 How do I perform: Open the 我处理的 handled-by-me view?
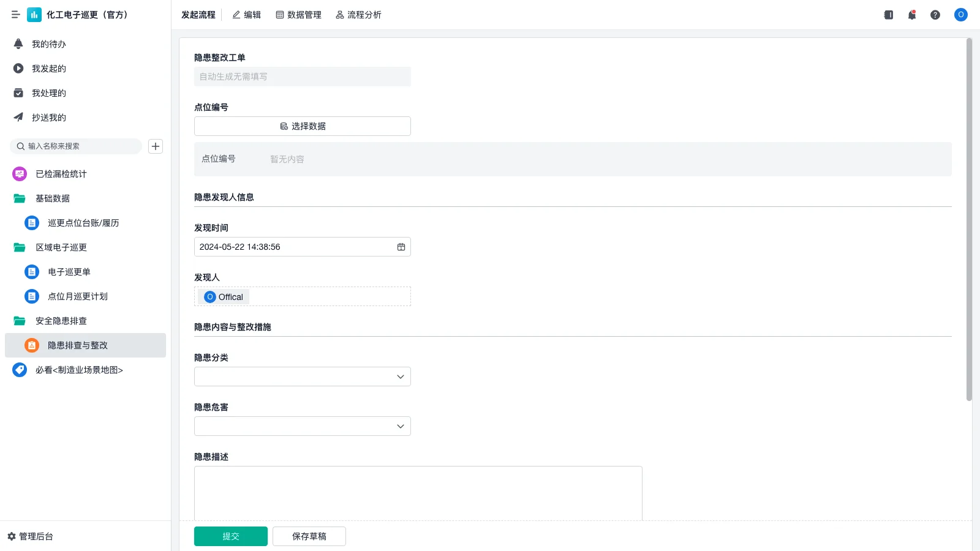coord(48,92)
